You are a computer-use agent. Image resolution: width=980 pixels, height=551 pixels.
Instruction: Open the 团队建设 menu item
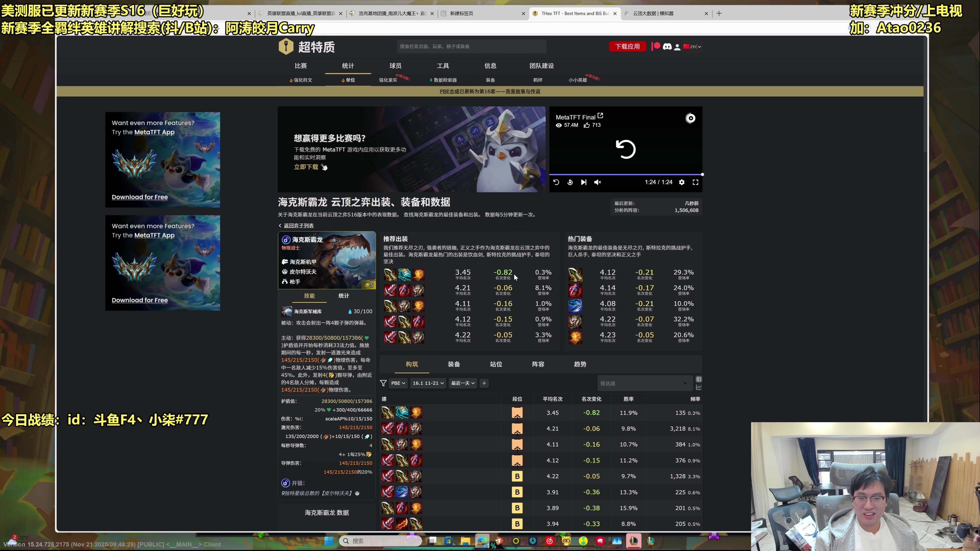[541, 65]
